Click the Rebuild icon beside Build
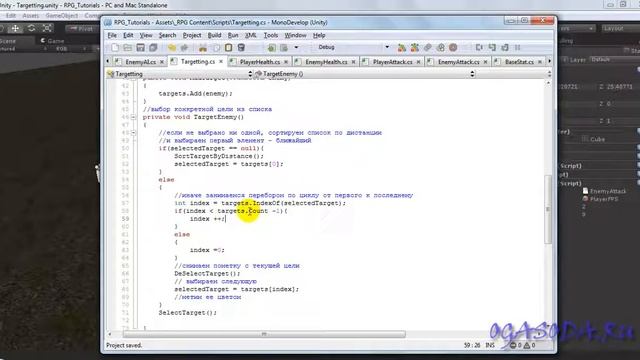The image size is (640, 360). pyautogui.click(x=284, y=48)
